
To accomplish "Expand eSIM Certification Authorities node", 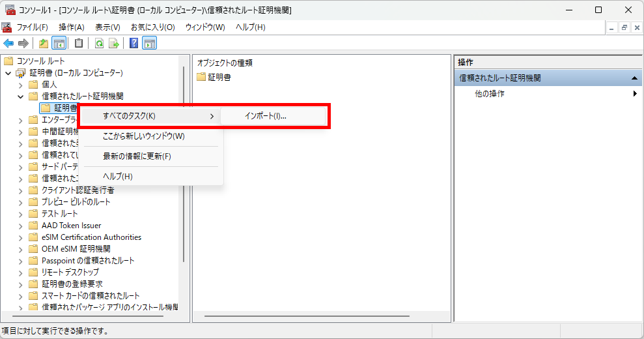I will 21,237.
